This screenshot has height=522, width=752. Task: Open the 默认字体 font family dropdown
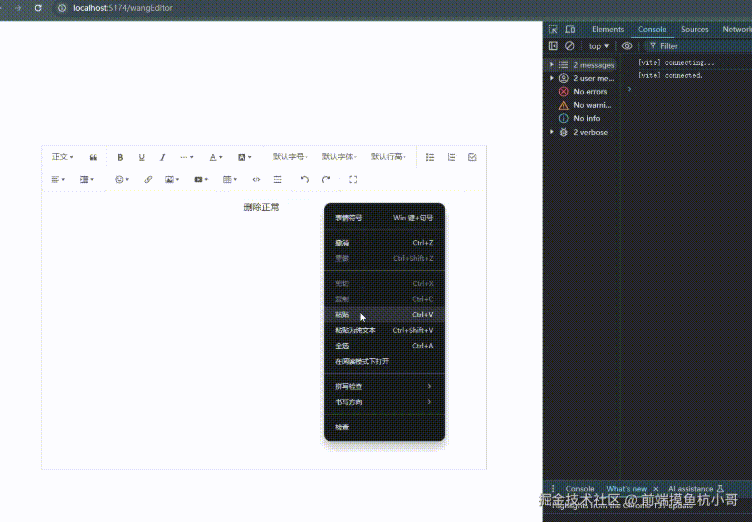tap(339, 157)
